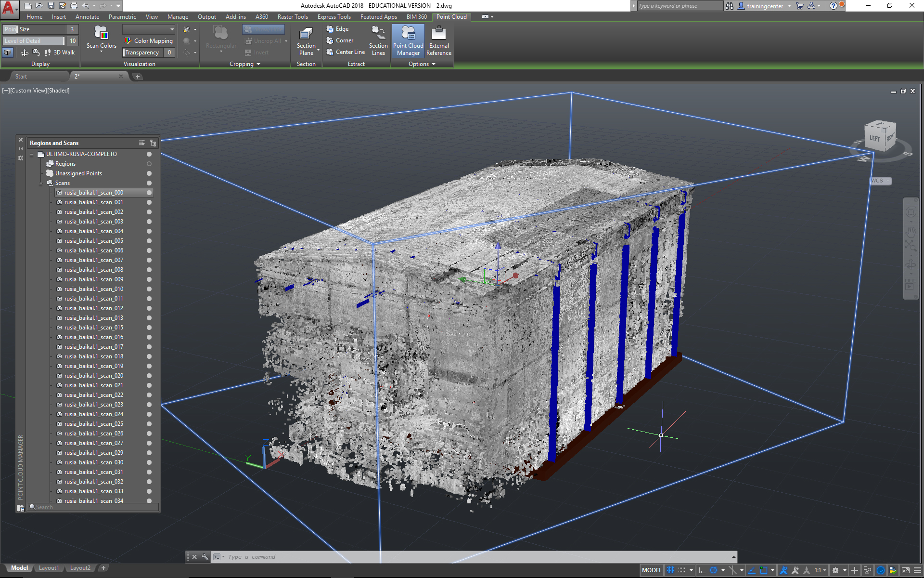The image size is (924, 578).
Task: Adjust the Level of Detail slider
Action: tap(34, 41)
